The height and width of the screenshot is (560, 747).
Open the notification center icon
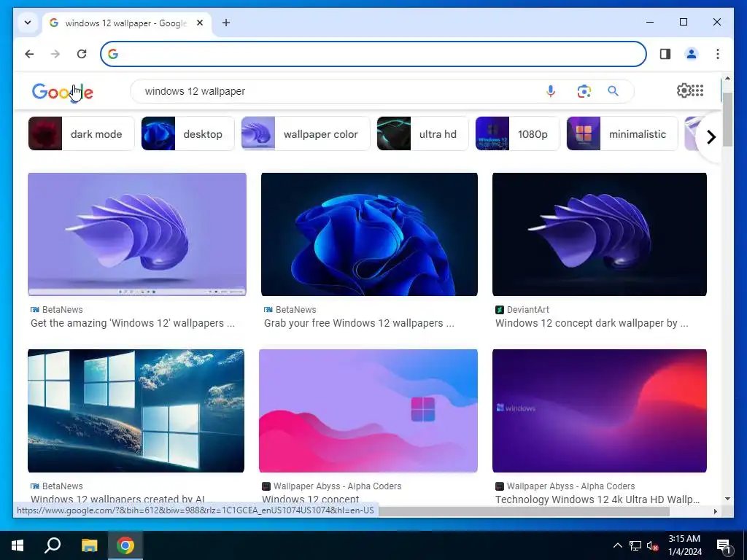pos(723,546)
